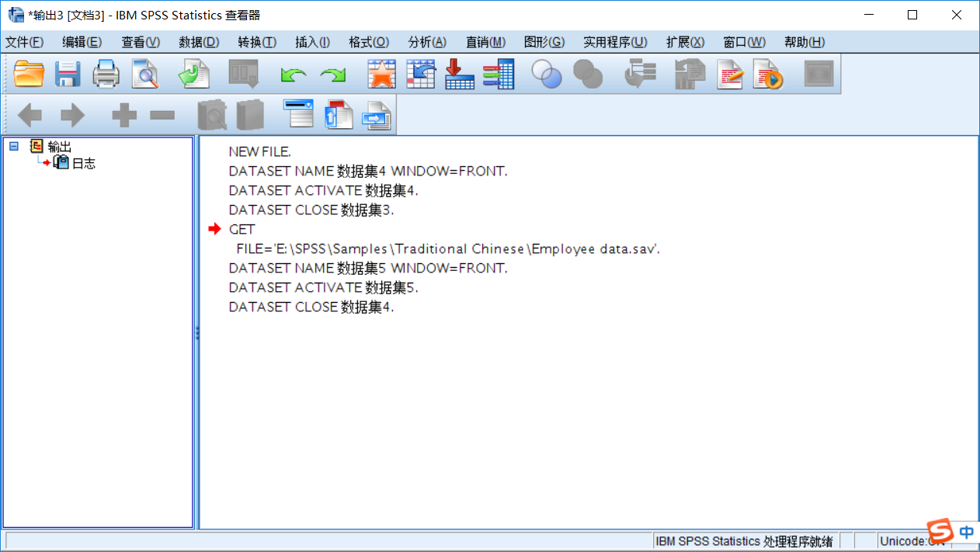Open the 编辑(E) menu
This screenshot has height=552, width=980.
pos(82,42)
